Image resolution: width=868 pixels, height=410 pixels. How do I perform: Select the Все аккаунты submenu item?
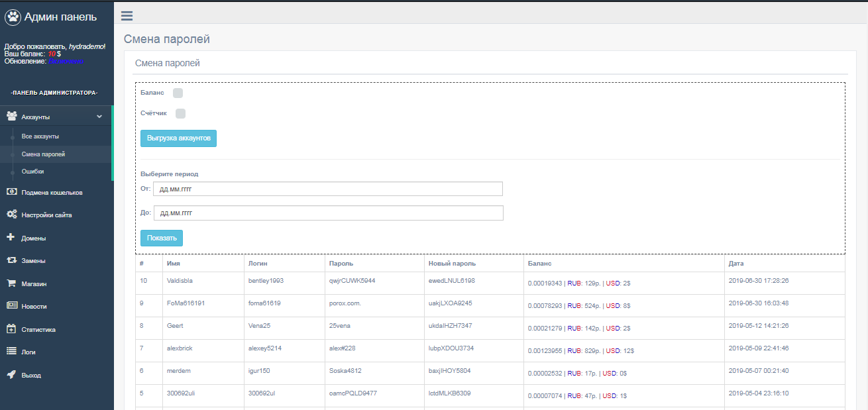40,136
